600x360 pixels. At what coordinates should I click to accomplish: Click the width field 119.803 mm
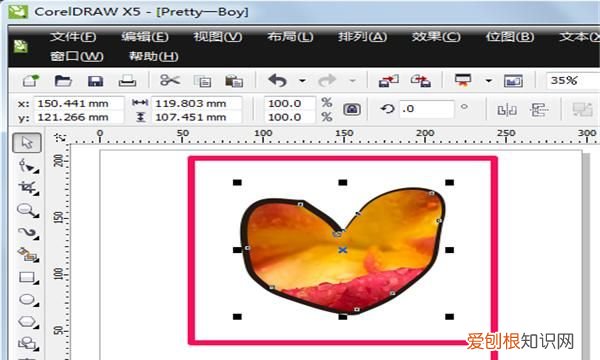pos(197,103)
